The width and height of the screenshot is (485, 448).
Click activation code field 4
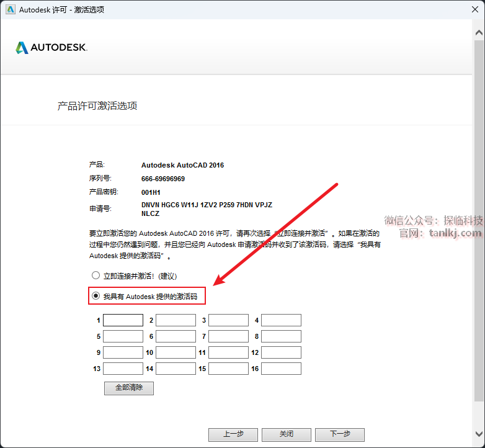pos(281,320)
